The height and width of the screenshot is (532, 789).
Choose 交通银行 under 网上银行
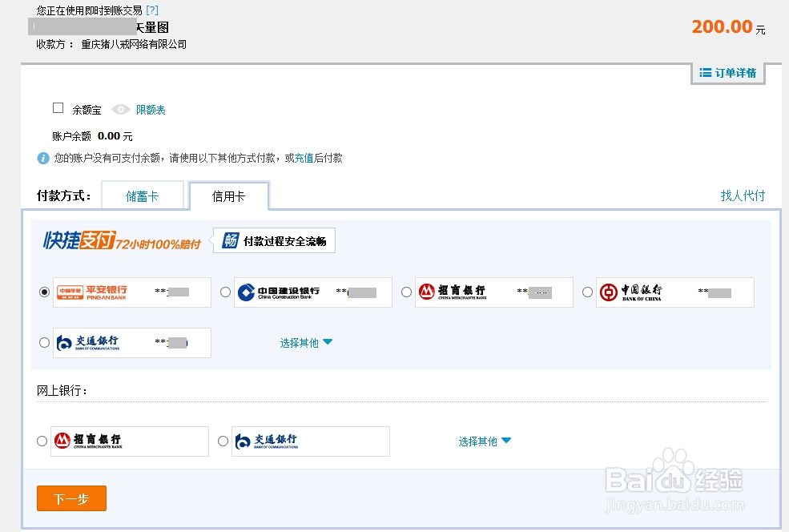tap(223, 441)
